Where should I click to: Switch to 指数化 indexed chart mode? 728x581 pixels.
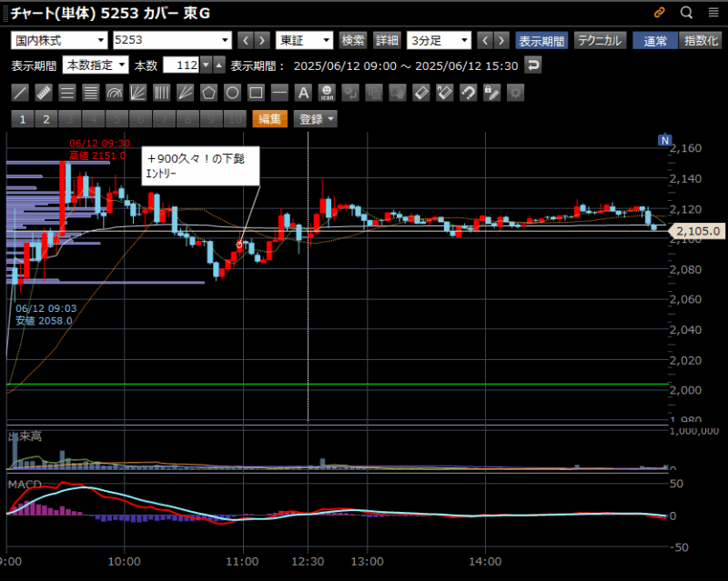coord(701,40)
